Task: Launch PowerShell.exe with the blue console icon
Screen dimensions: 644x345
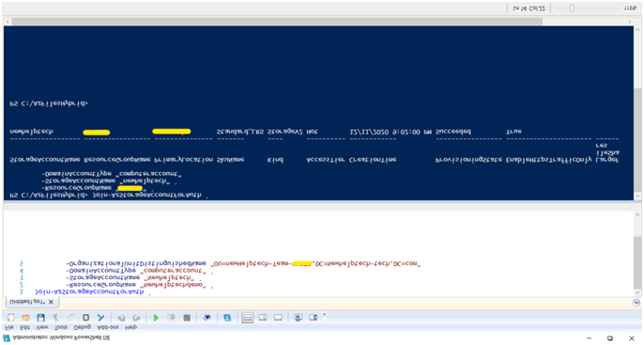Action: tap(227, 318)
